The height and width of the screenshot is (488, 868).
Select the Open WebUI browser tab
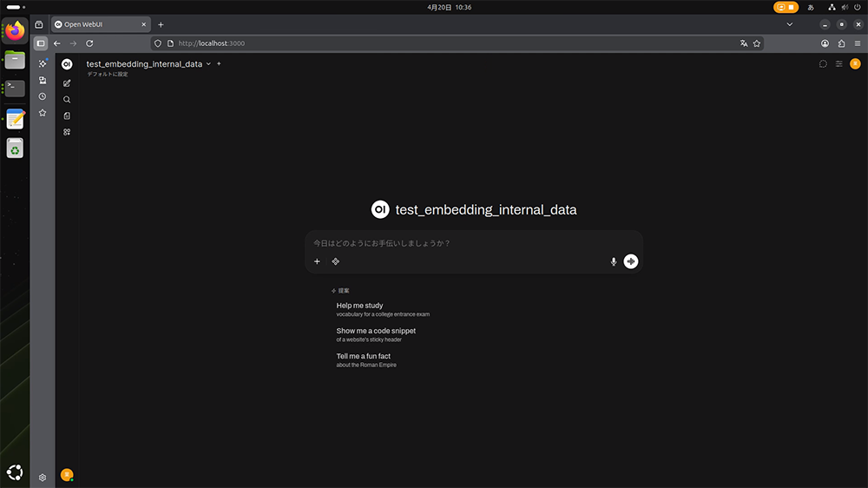[101, 24]
